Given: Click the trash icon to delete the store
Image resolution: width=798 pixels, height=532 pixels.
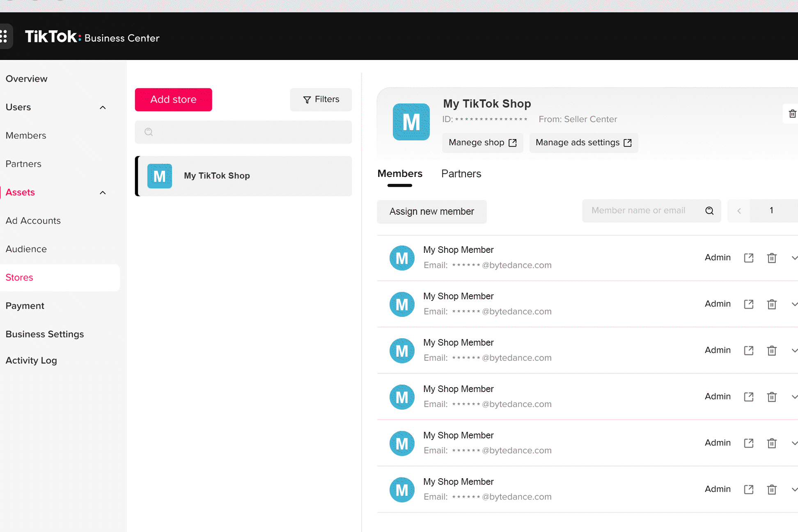Looking at the screenshot, I should click(792, 114).
